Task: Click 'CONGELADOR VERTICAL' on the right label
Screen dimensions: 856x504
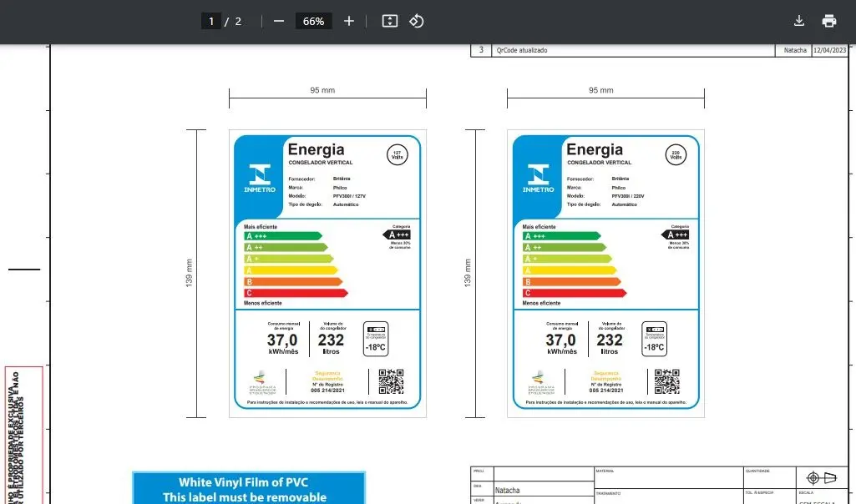Action: 600,163
